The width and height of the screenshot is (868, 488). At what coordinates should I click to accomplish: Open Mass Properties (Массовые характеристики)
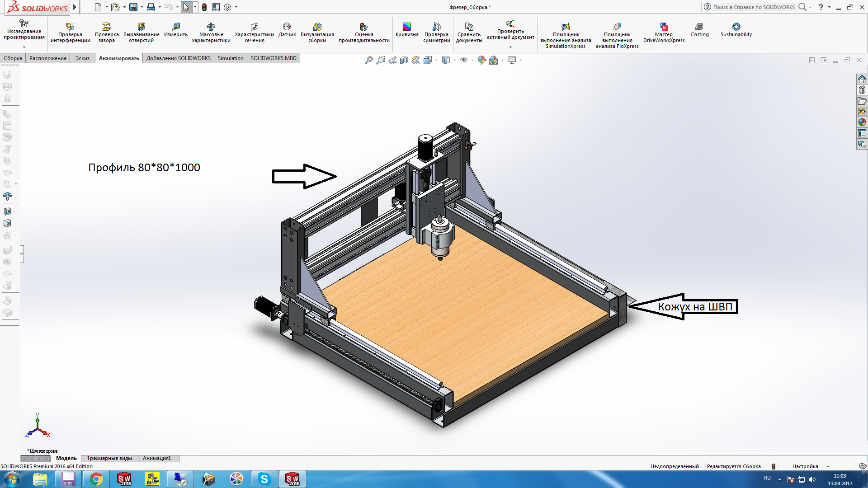tap(211, 33)
